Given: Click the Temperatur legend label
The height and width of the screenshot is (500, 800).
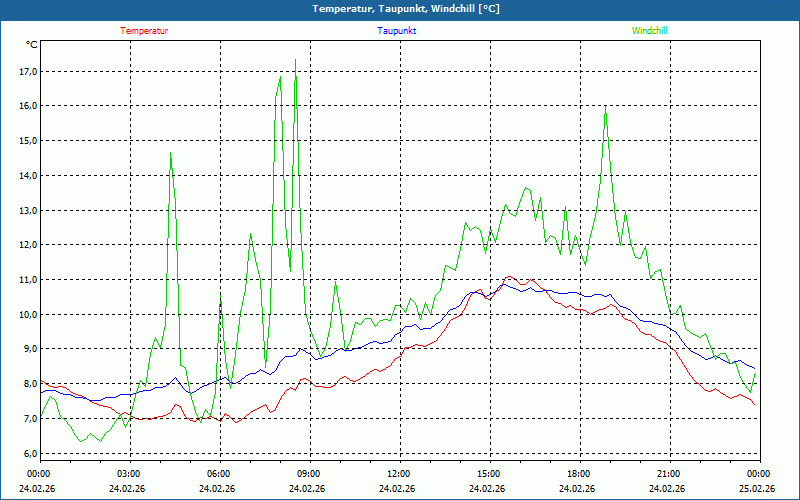Looking at the screenshot, I should 144,30.
